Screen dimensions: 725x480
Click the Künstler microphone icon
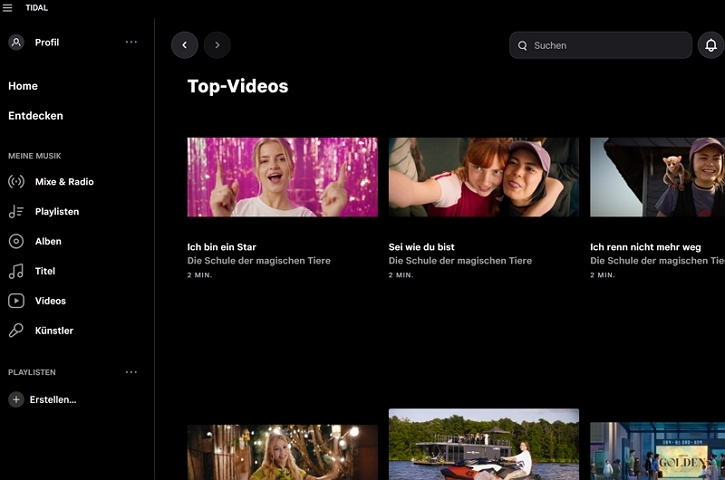point(16,331)
